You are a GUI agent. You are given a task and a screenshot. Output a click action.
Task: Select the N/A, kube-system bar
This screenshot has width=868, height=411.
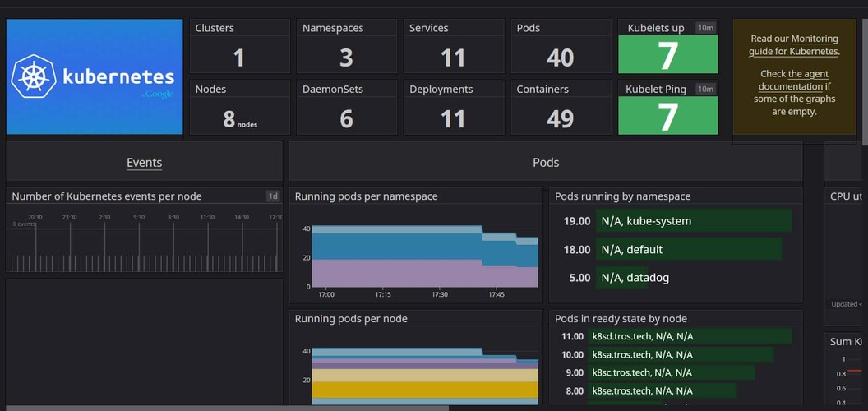click(x=694, y=221)
